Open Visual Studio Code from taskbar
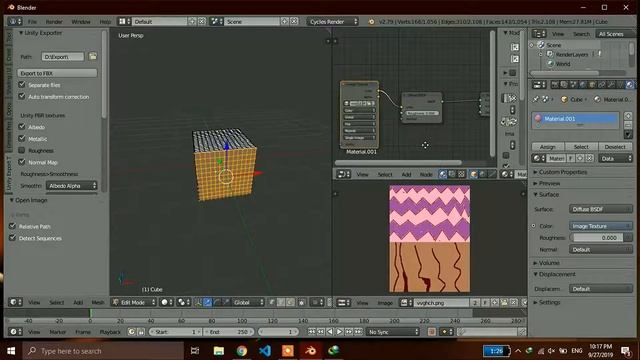The height and width of the screenshot is (360, 640). (x=264, y=351)
